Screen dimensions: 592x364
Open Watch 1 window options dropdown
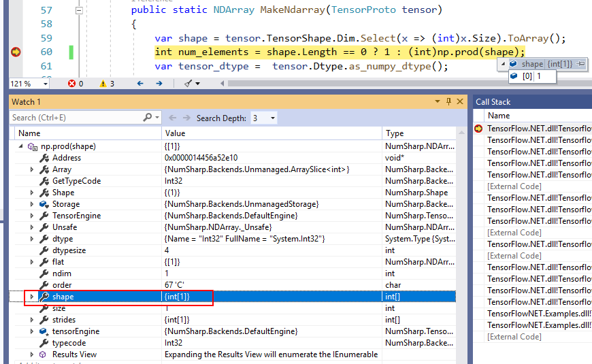coord(438,101)
